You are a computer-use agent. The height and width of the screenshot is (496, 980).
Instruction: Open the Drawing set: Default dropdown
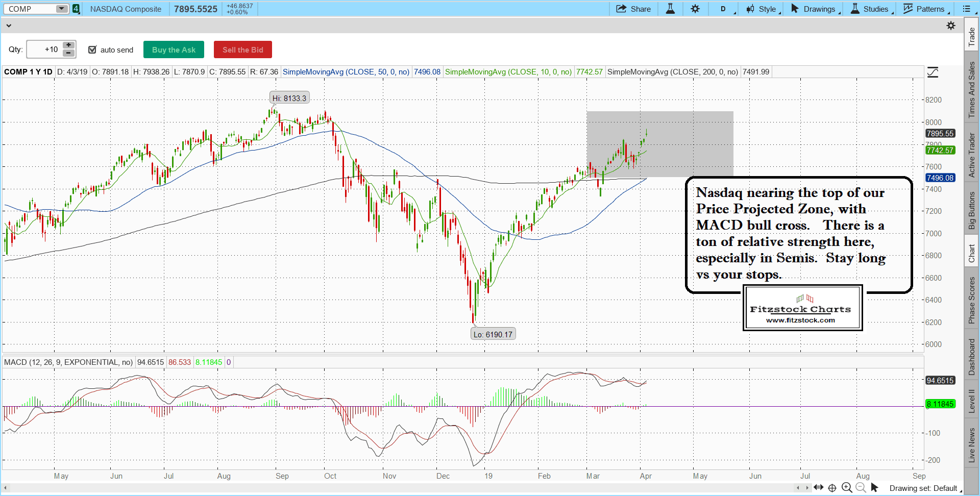925,488
